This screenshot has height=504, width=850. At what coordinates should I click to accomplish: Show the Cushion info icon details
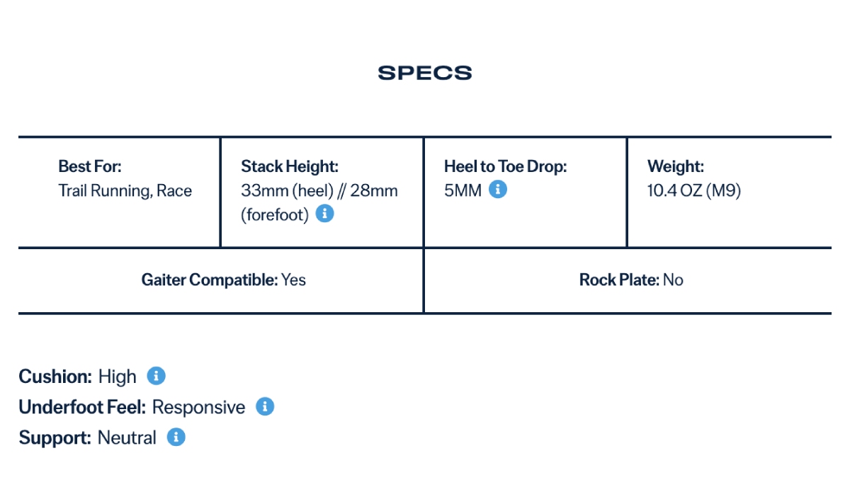(156, 376)
